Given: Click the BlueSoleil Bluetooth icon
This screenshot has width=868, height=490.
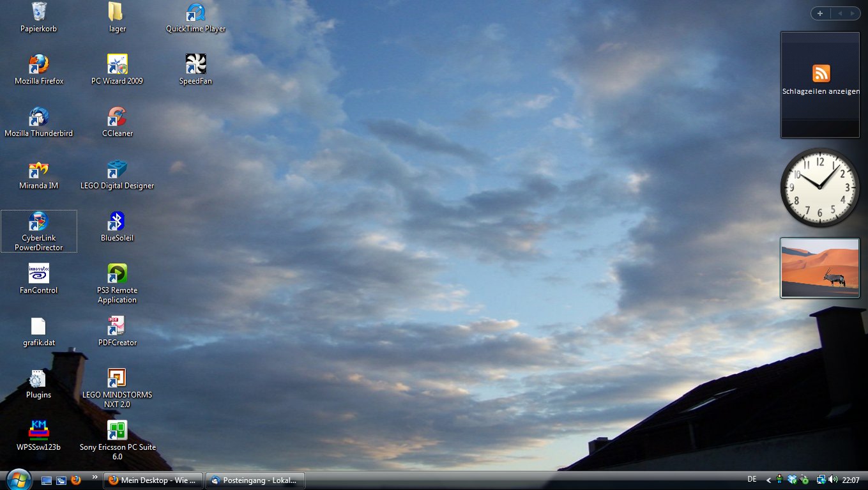Looking at the screenshot, I should coord(117,222).
